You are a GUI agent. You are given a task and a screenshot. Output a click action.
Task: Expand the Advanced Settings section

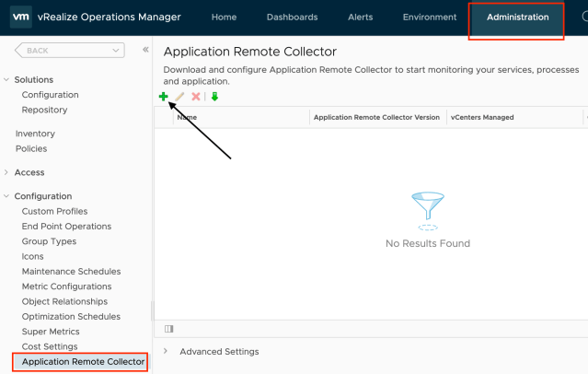tap(166, 351)
